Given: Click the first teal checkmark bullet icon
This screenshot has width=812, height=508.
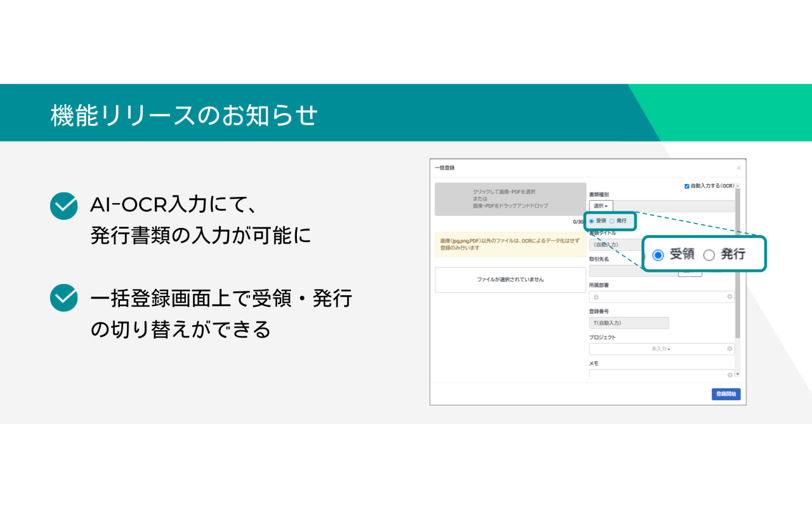Looking at the screenshot, I should (x=63, y=206).
